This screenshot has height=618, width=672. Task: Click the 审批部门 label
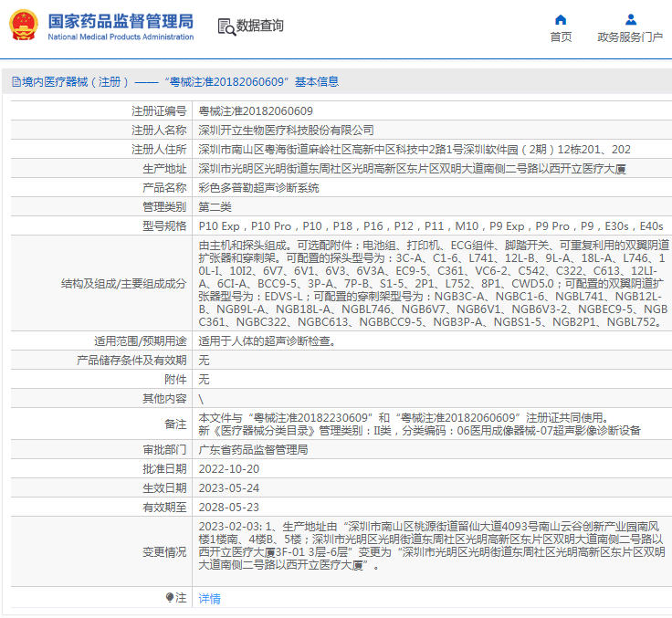click(x=164, y=450)
